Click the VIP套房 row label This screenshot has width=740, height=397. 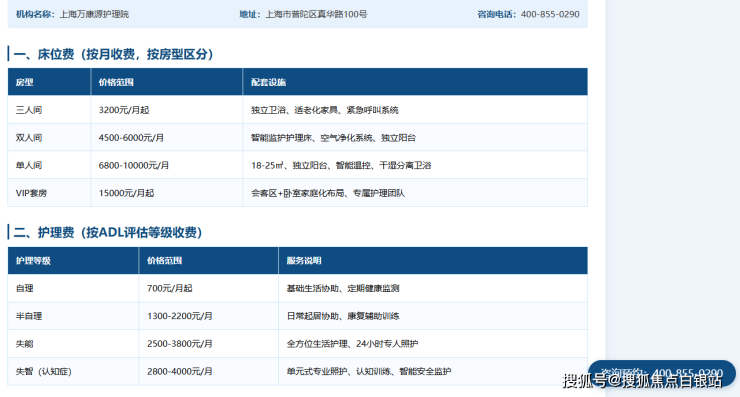click(31, 193)
